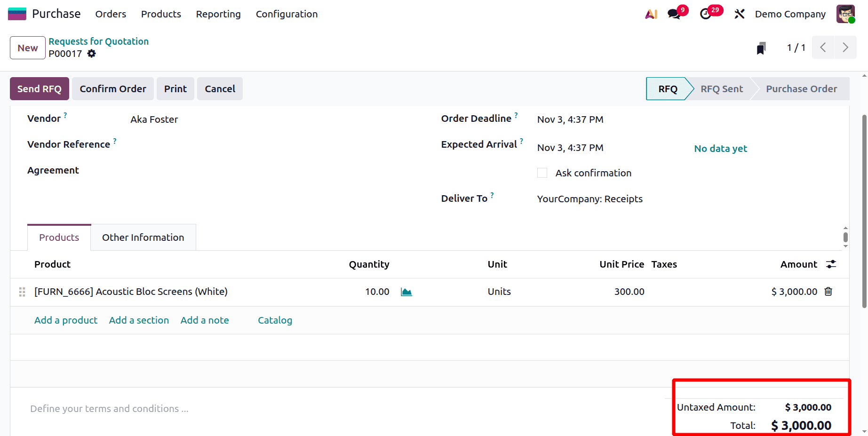Viewport: 868px width, 436px height.
Task: Click the user avatar image
Action: tap(845, 14)
